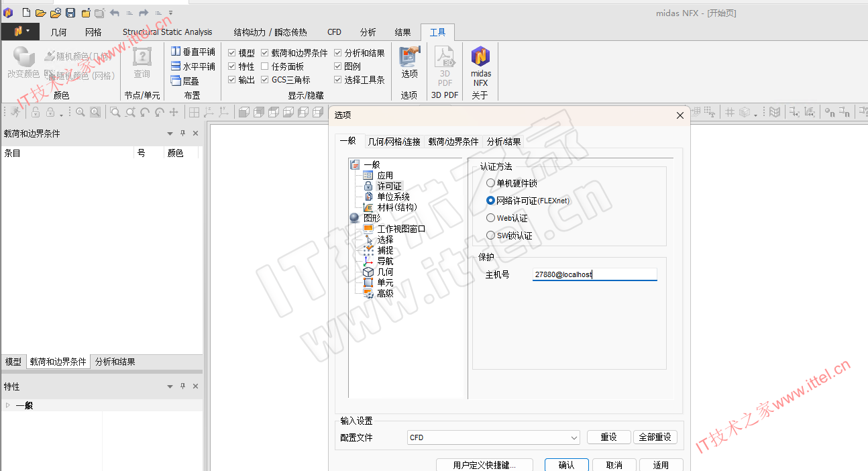
Task: Click the 主机号 host input field
Action: tap(594, 274)
